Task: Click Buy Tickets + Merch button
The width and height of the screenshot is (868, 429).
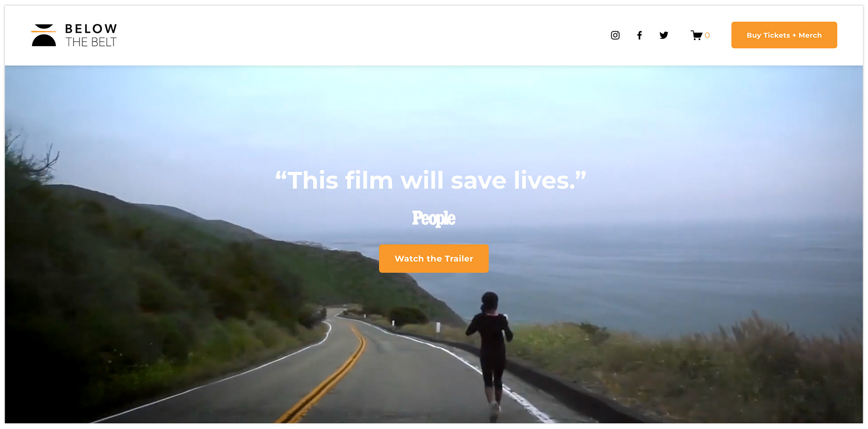Action: point(784,35)
